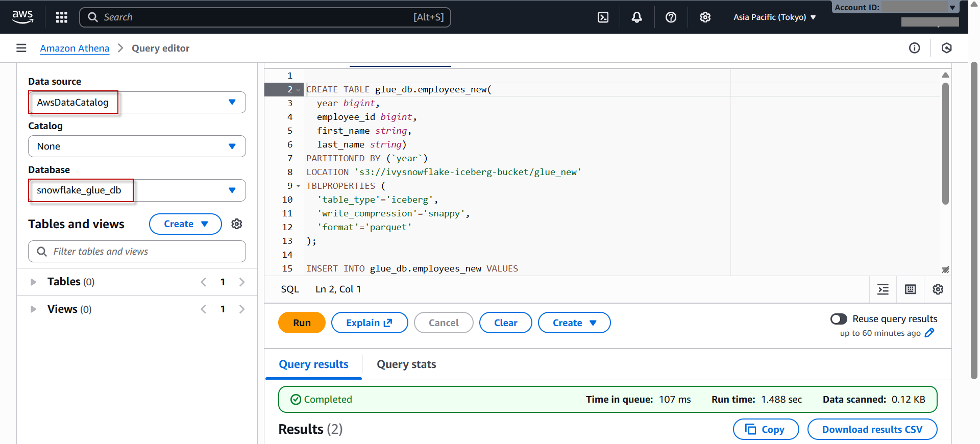Click 'Ln 2, Col 1' status text
This screenshot has height=444, width=980.
338,289
